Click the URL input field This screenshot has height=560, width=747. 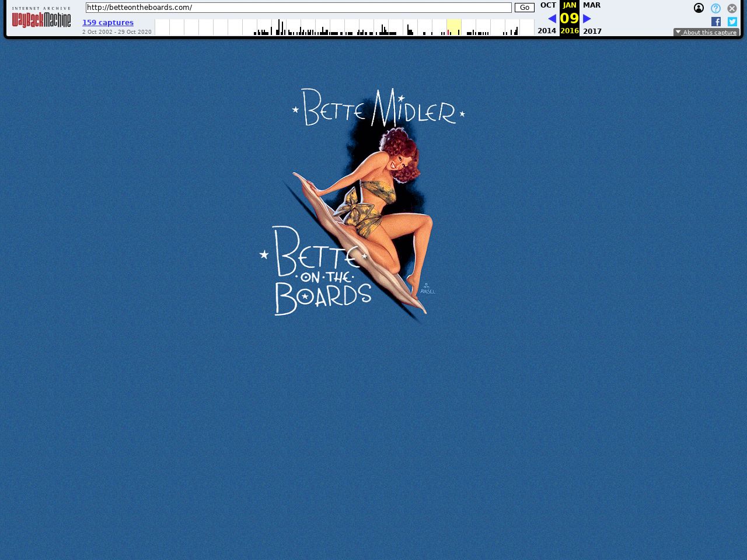pos(298,8)
